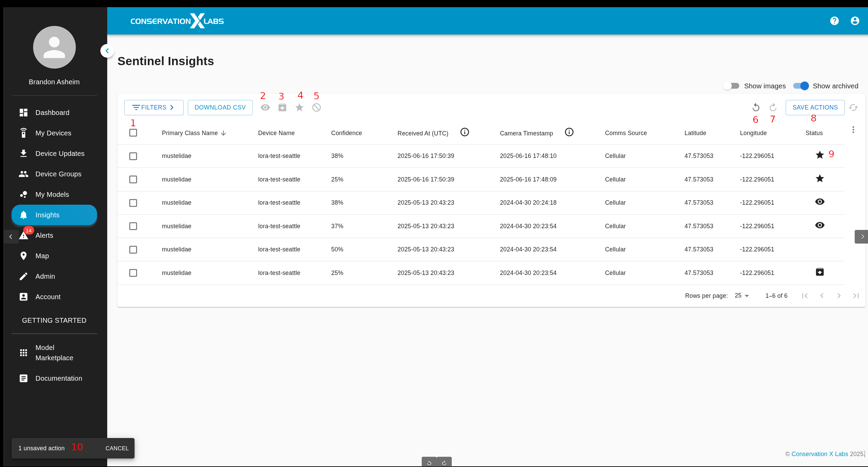Cancel the unsaved action notification
Screen dimensions: 868x467
coord(117,448)
